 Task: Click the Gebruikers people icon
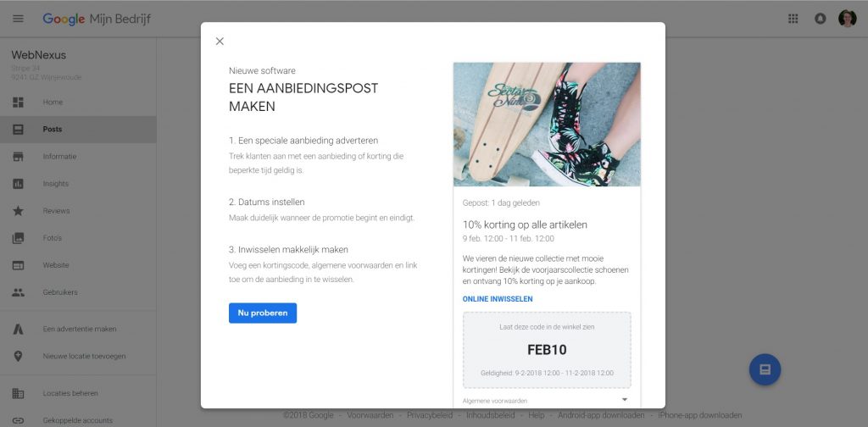point(19,292)
